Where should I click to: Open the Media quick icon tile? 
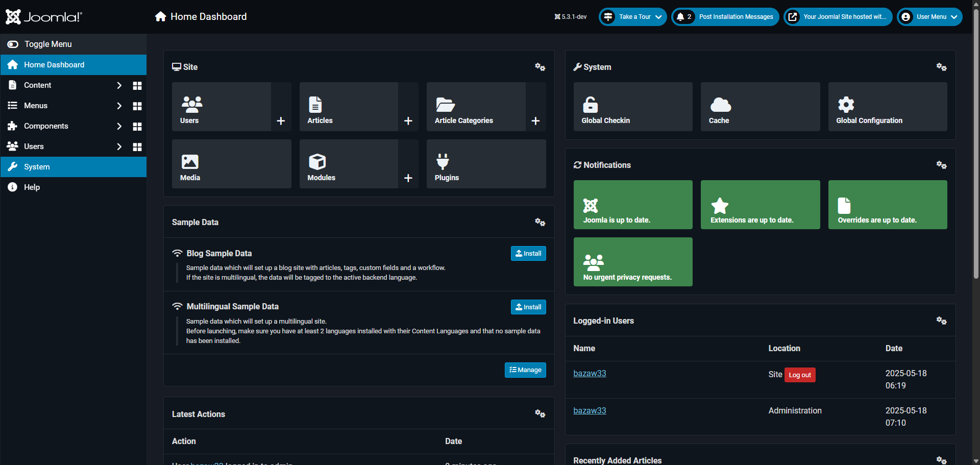pyautogui.click(x=231, y=164)
